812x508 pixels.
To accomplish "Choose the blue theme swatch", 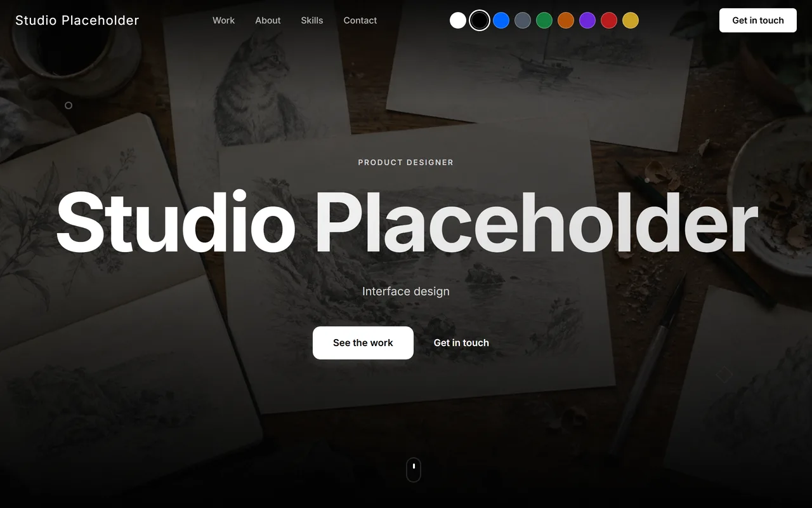I will pos(501,20).
